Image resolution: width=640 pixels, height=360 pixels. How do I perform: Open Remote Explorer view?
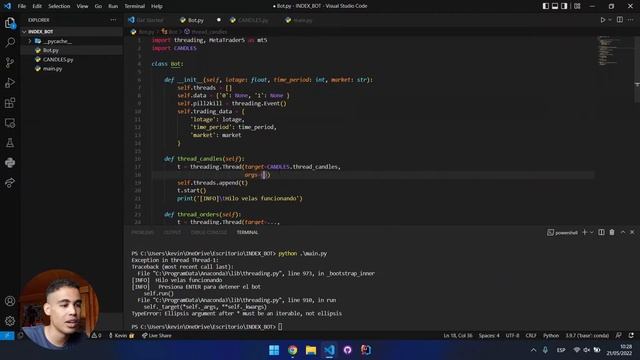coord(10,122)
